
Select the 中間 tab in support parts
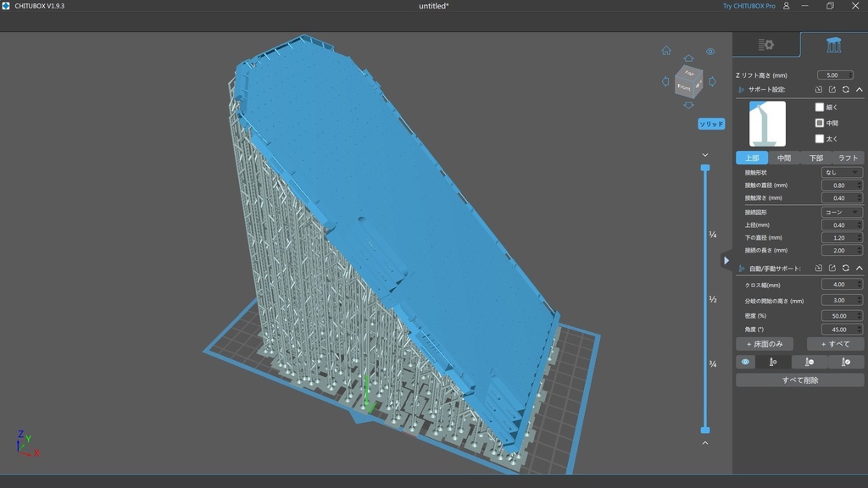[784, 158]
